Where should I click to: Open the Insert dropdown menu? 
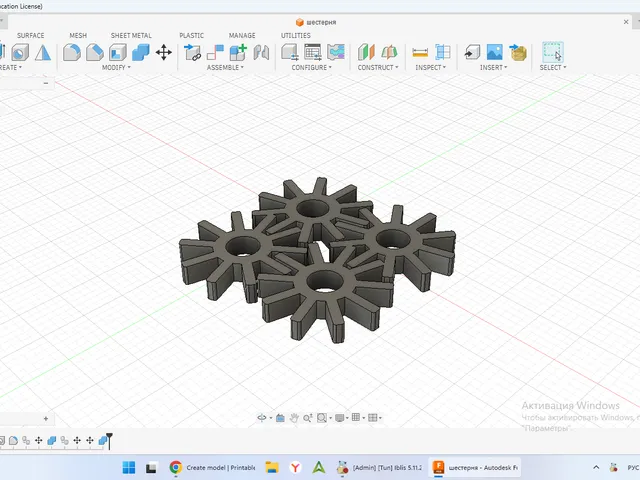tap(493, 67)
